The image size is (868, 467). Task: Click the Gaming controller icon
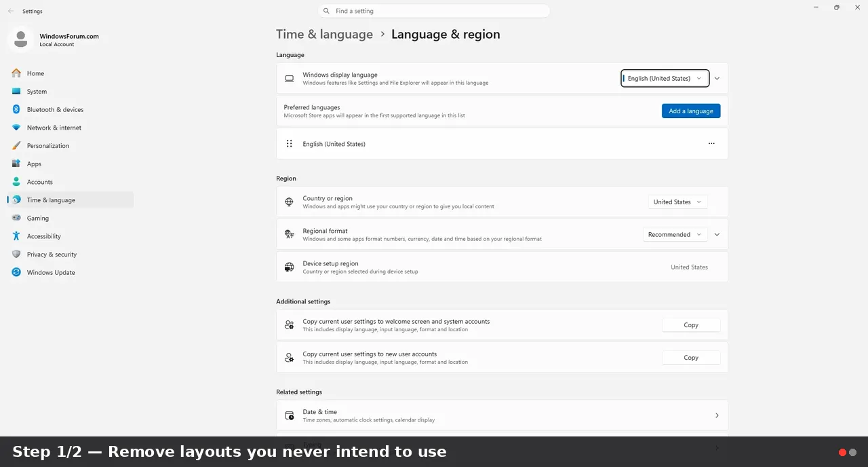(16, 218)
